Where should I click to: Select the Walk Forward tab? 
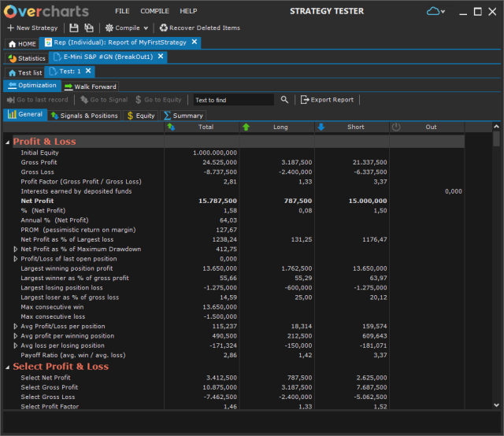click(x=90, y=87)
